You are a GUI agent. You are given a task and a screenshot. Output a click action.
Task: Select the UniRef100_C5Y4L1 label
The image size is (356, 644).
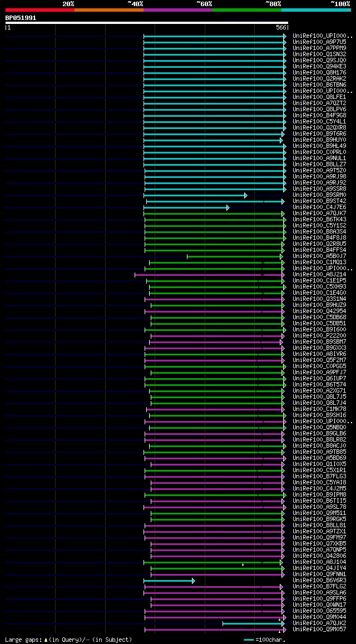(319, 122)
